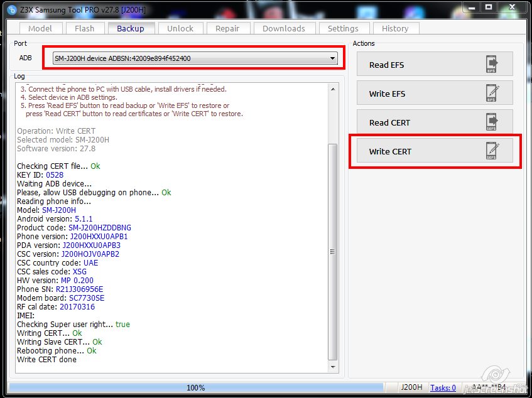The image size is (532, 398).
Task: Click CSC version J200HOJV0APB2 value
Action: pyautogui.click(x=90, y=254)
